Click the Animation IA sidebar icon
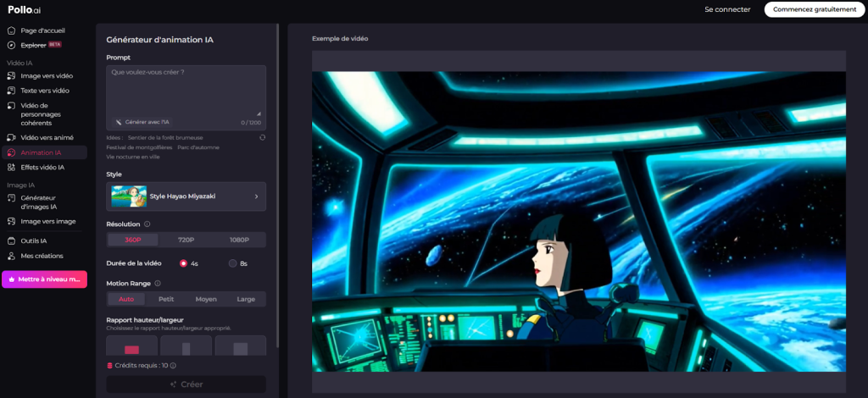 (11, 152)
